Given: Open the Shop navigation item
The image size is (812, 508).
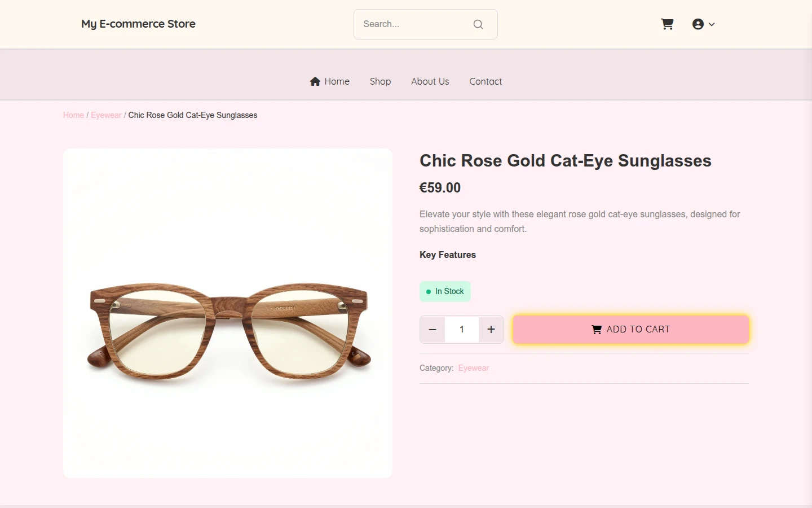Looking at the screenshot, I should 380,81.
